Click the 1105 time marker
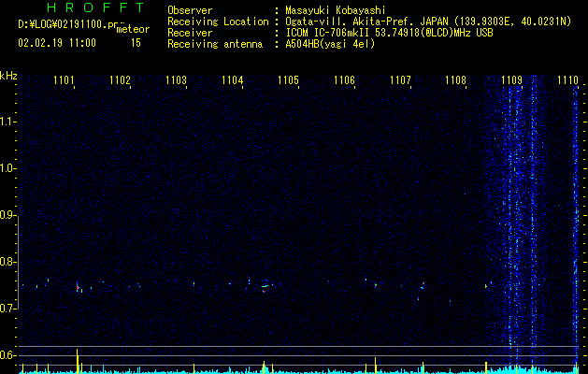This screenshot has width=588, height=374. click(x=288, y=79)
